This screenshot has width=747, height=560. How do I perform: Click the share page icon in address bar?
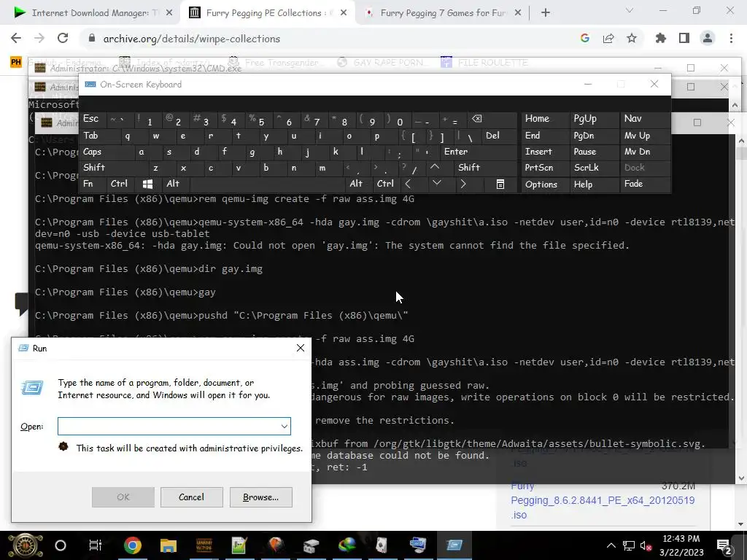point(608,39)
